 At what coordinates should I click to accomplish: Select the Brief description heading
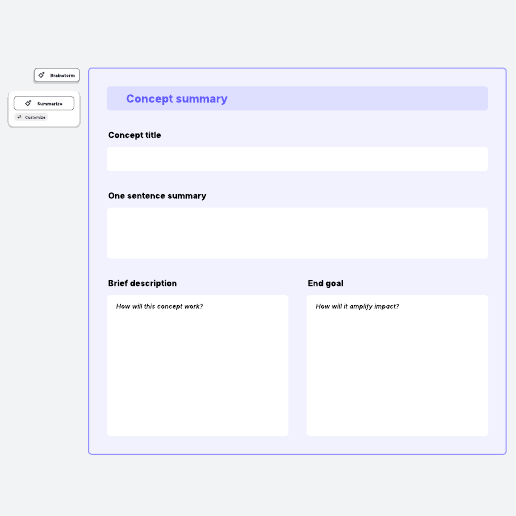tap(142, 283)
